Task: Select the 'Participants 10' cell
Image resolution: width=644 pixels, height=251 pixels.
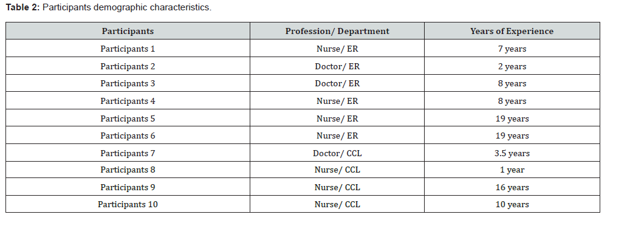Action: (128, 204)
